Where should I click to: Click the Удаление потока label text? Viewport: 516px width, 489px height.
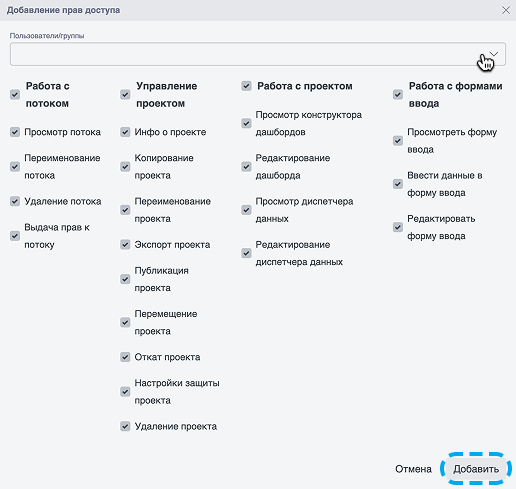click(x=63, y=201)
